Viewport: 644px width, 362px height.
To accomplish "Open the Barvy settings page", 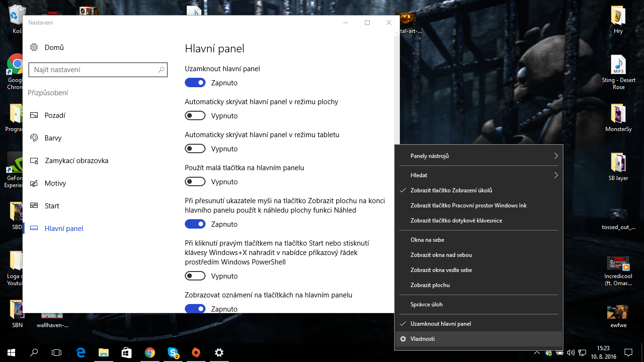I will tap(53, 138).
